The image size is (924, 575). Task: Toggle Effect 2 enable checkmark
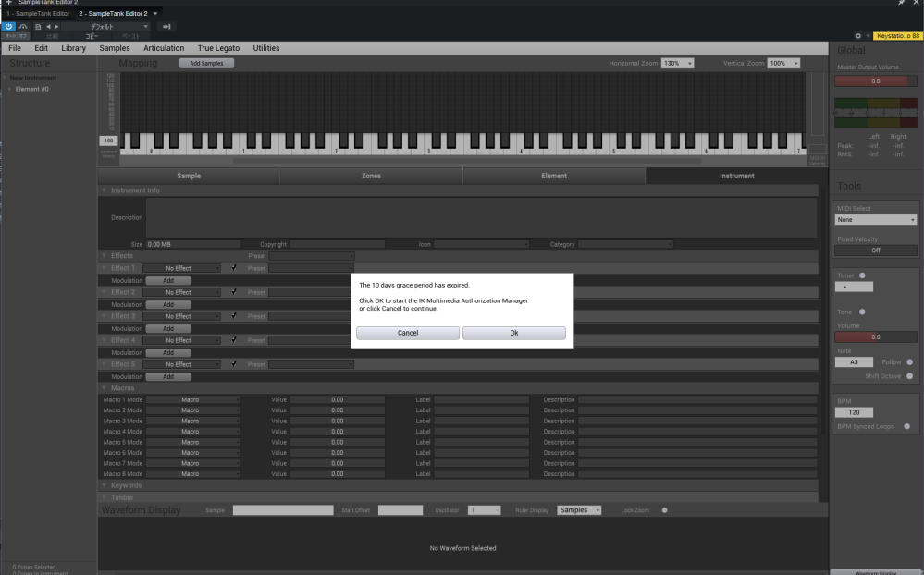pyautogui.click(x=234, y=292)
